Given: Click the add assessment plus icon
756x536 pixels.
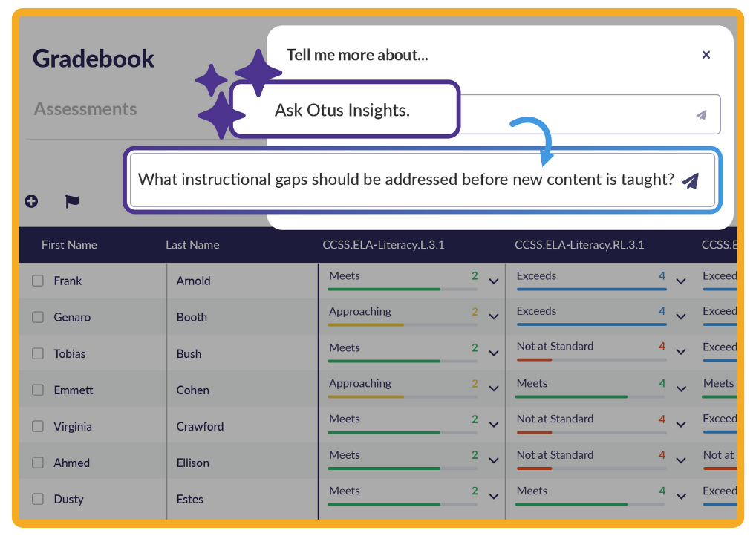Looking at the screenshot, I should 30,201.
